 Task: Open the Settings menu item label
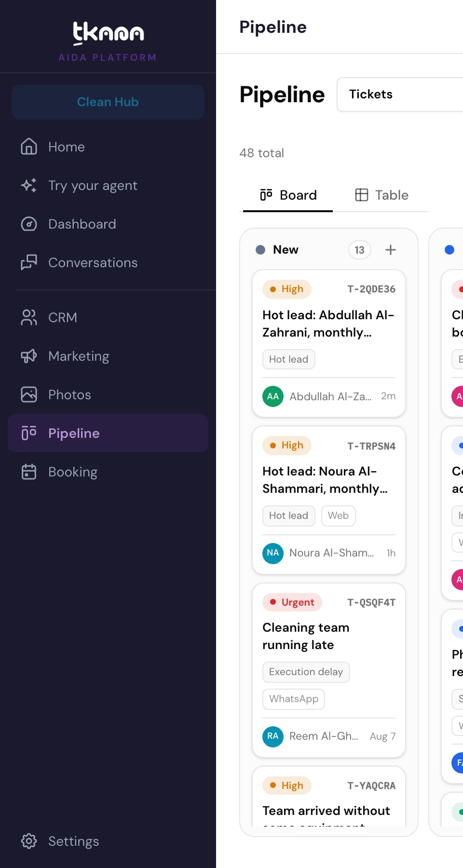74,841
